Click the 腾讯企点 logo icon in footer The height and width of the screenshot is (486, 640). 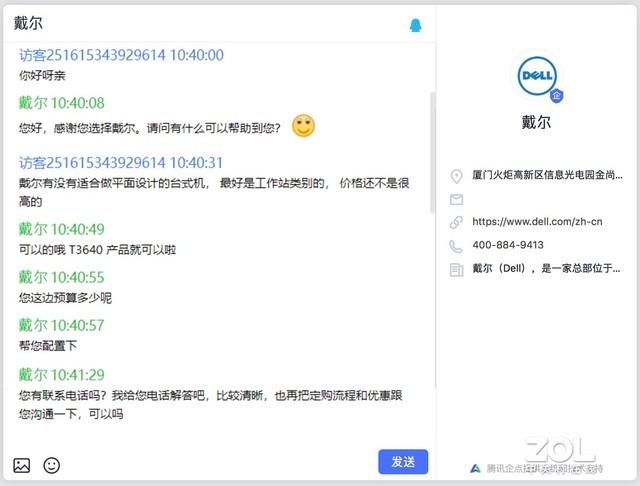(x=475, y=468)
